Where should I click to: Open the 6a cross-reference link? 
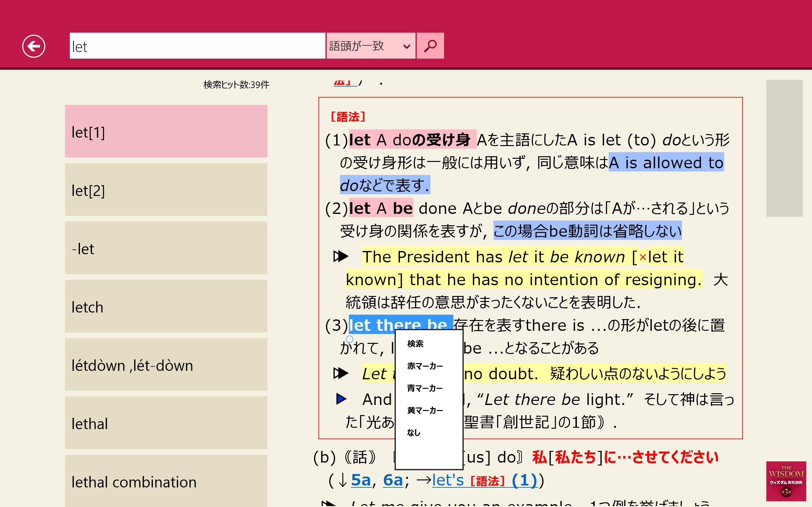pos(393,480)
